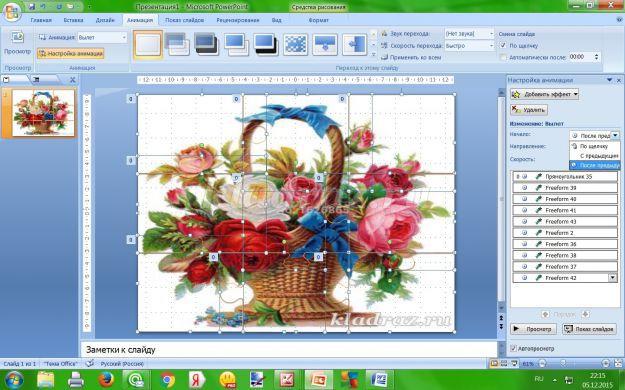Choose the checkerboard dissolve transition icon
The height and width of the screenshot is (390, 625).
point(295,44)
